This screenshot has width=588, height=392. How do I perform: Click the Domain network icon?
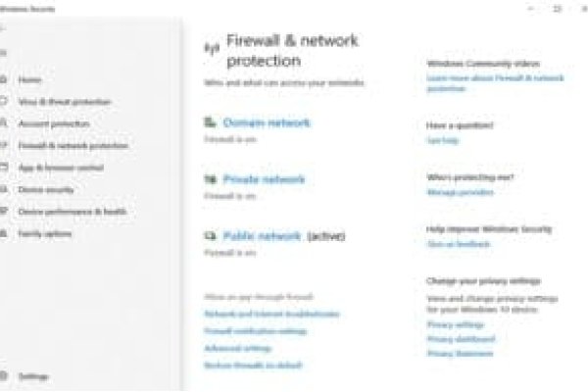210,122
